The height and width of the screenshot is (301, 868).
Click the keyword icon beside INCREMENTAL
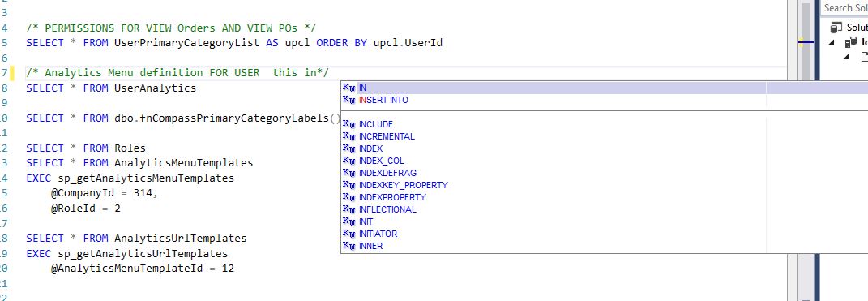348,136
